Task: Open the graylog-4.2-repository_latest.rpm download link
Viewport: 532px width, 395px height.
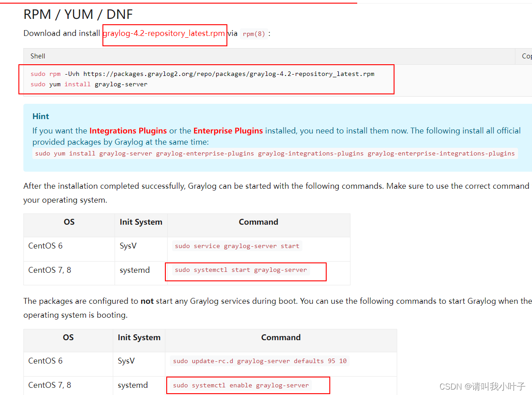Action: (x=164, y=33)
